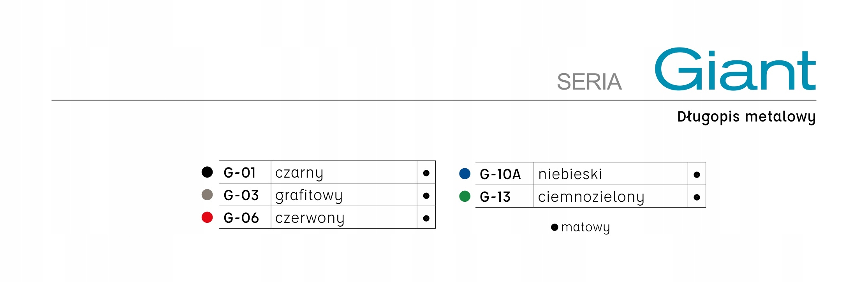The height and width of the screenshot is (282, 868).
Task: Select the gray graphite swatch next to G-03
Action: (x=207, y=194)
